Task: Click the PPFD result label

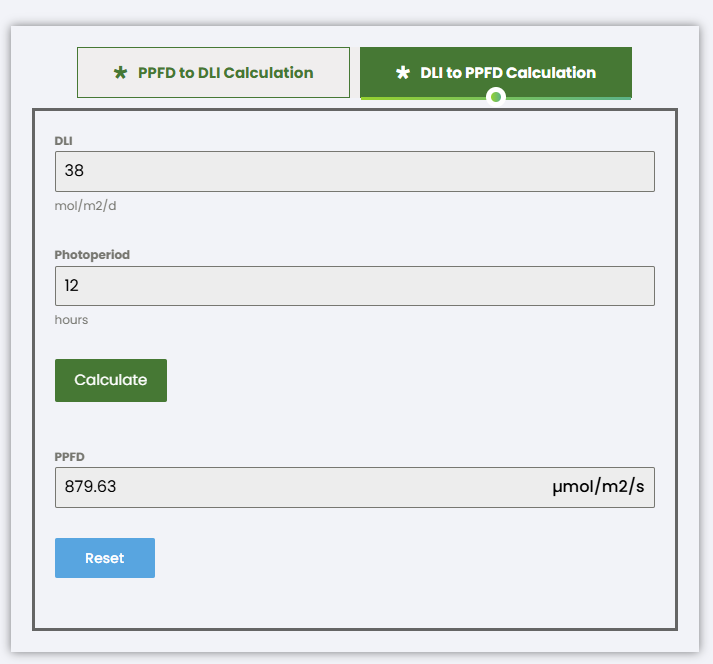Action: (69, 457)
